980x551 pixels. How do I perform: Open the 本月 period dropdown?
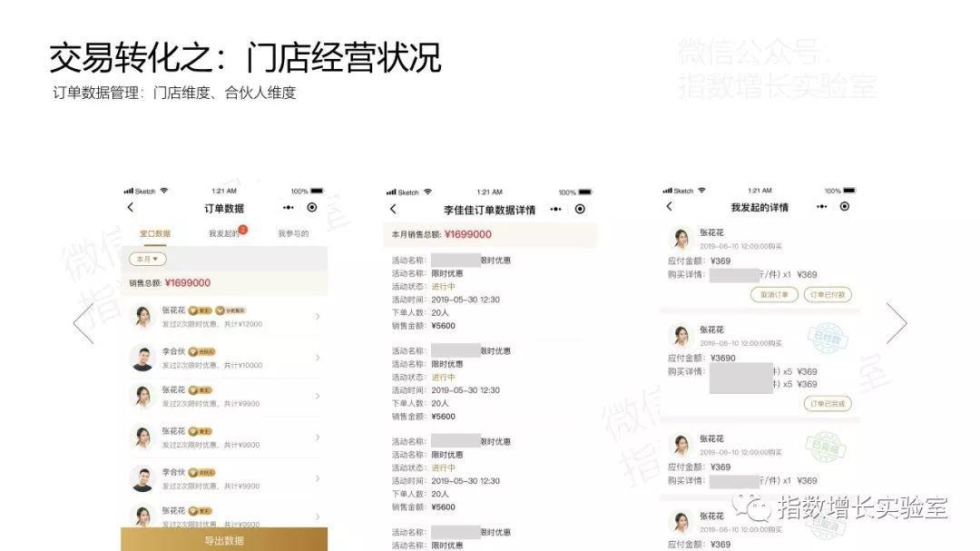click(147, 260)
